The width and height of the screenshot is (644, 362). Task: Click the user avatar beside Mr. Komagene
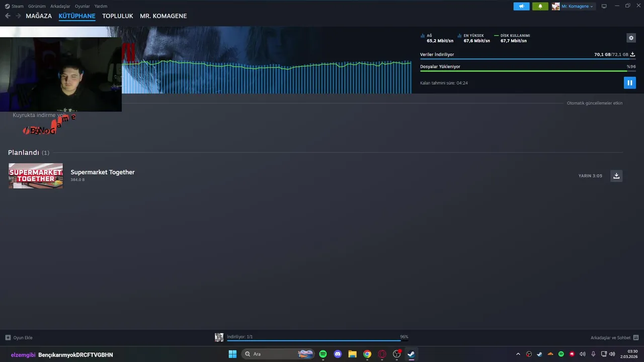pos(555,7)
